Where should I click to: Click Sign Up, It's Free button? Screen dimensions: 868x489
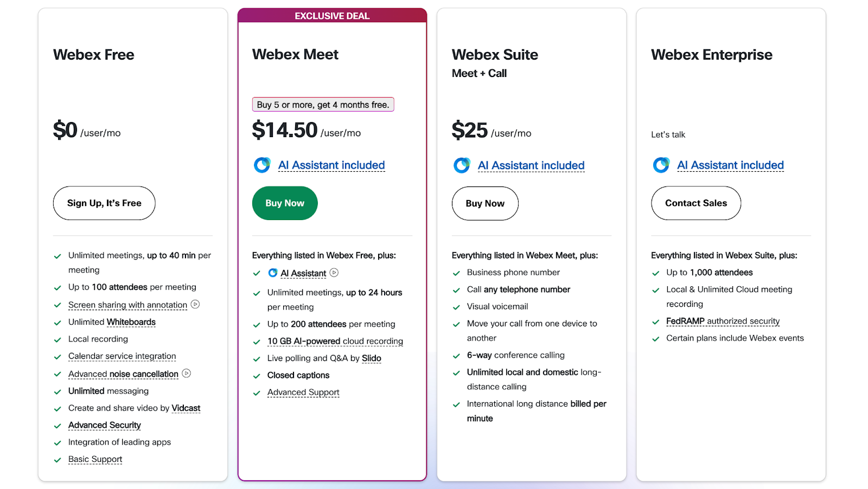click(104, 203)
